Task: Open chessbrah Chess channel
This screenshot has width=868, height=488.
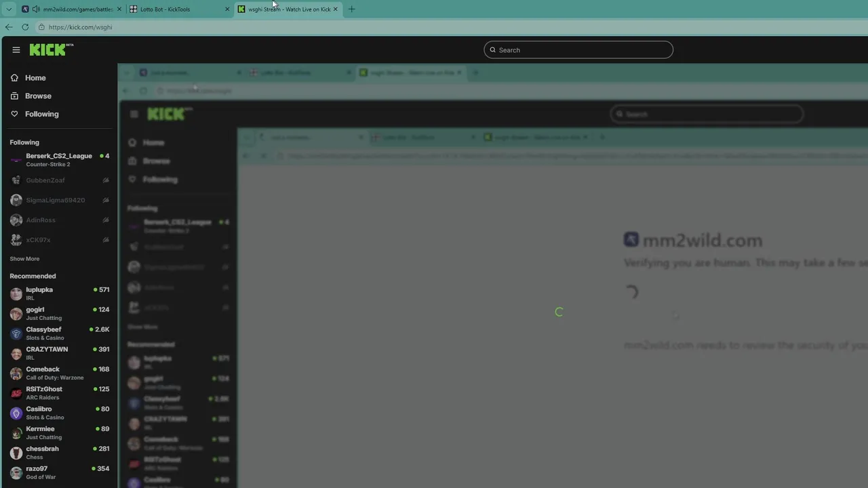Action: (x=60, y=453)
